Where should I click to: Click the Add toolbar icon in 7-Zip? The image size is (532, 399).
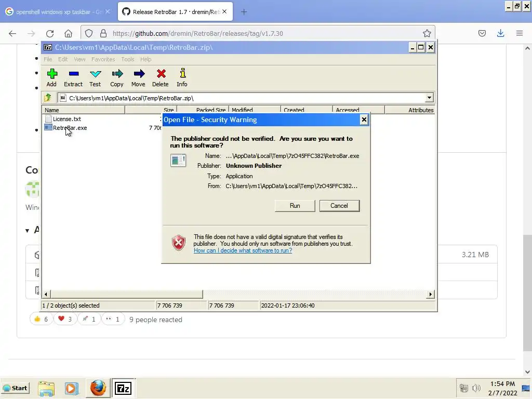point(51,78)
